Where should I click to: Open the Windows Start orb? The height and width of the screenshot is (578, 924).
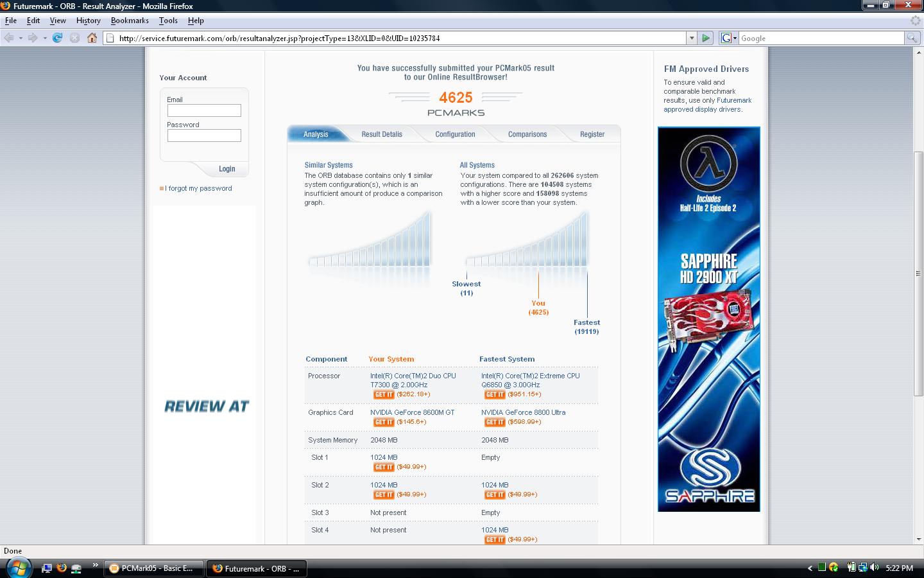click(18, 568)
